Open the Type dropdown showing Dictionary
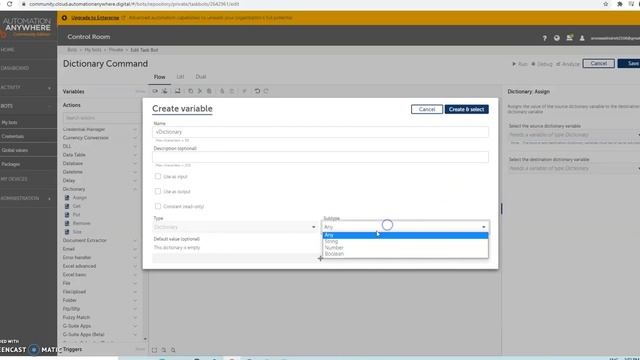This screenshot has height=360, width=640. click(x=235, y=227)
